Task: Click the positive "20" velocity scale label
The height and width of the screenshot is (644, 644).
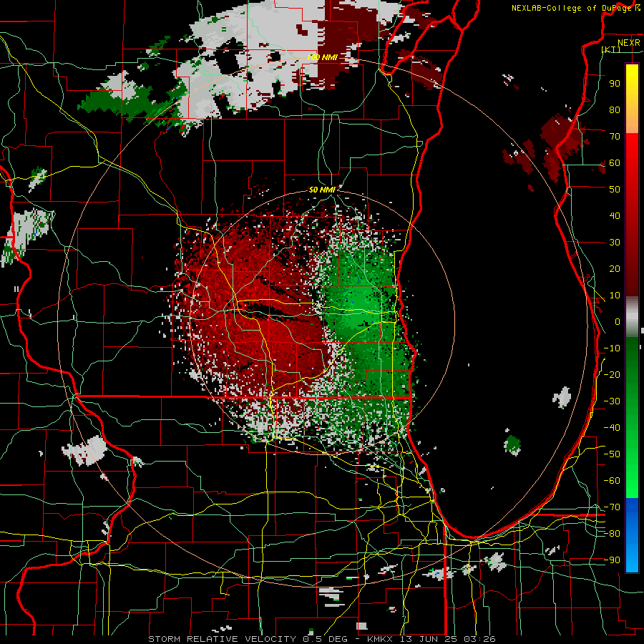Action: [x=615, y=268]
